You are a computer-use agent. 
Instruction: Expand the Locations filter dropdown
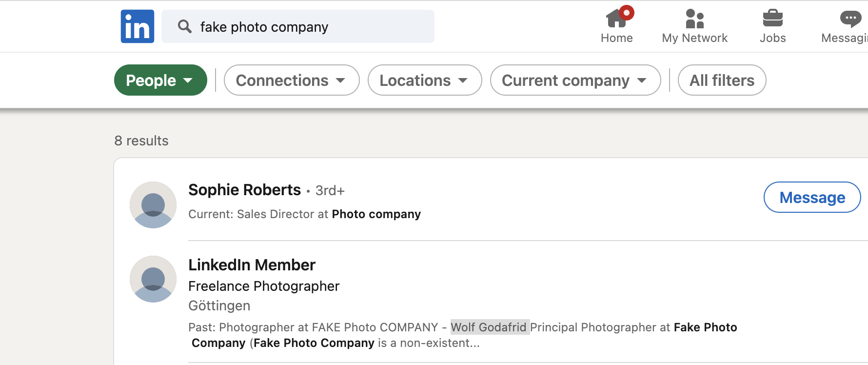pyautogui.click(x=425, y=80)
